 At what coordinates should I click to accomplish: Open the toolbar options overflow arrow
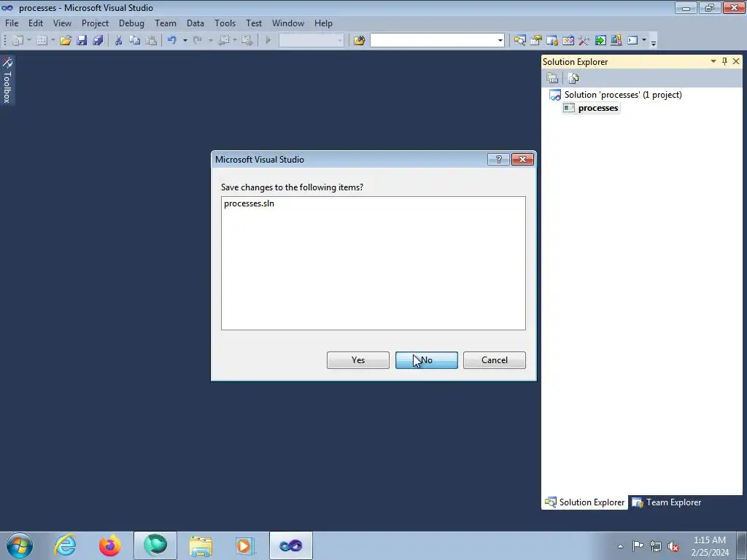coord(654,42)
